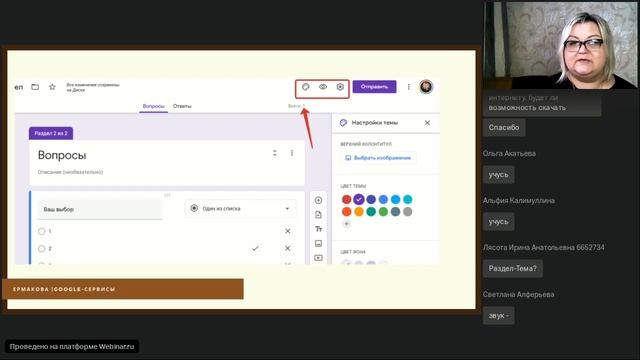Collapse the Вопросы section with arrows icon
Image resolution: width=640 pixels, height=360 pixels.
(x=275, y=153)
